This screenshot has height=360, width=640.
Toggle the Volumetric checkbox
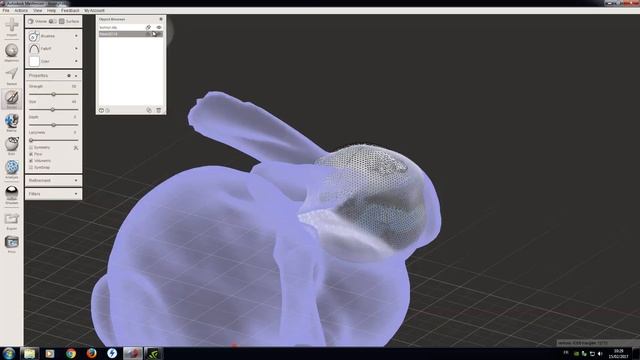31,161
